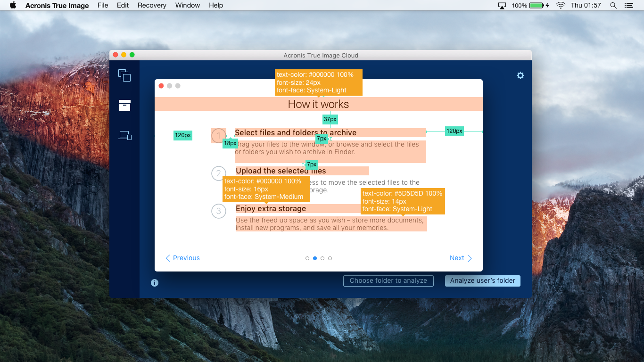Open the Help menu

pos(216,5)
